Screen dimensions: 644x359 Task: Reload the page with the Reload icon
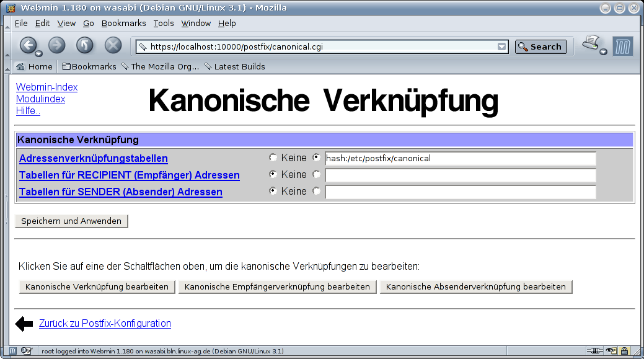pyautogui.click(x=85, y=45)
